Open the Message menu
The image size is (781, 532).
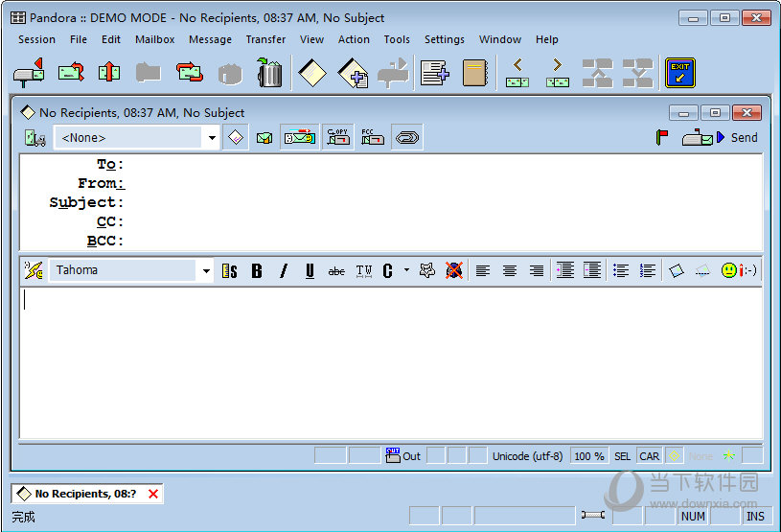[210, 39]
